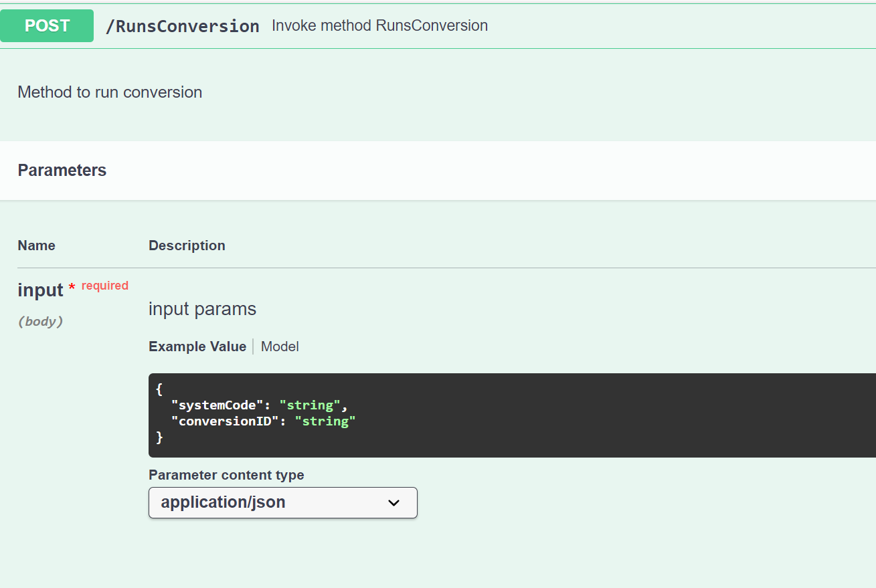Screen dimensions: 876x588
Task: Select the Example Value tab
Action: tap(197, 347)
